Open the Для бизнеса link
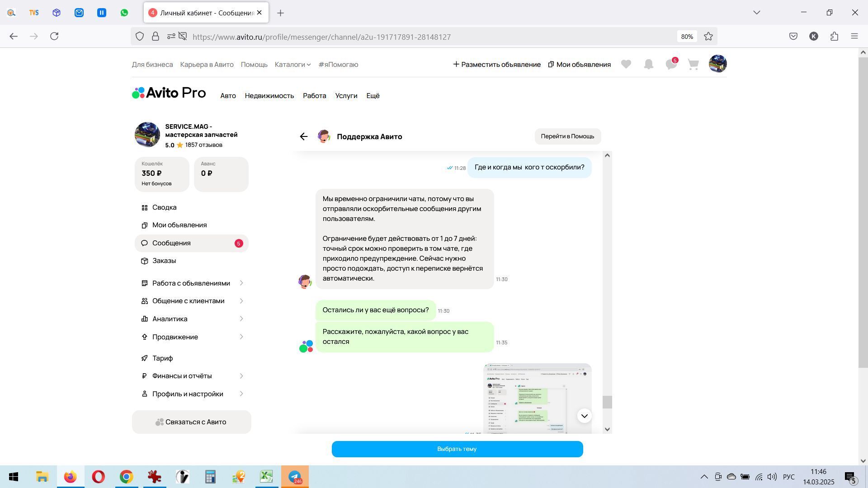This screenshot has width=868, height=488. pyautogui.click(x=152, y=65)
